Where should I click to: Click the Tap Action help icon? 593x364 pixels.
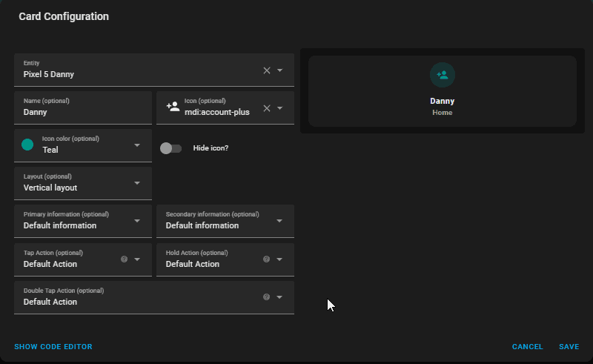[x=124, y=259]
